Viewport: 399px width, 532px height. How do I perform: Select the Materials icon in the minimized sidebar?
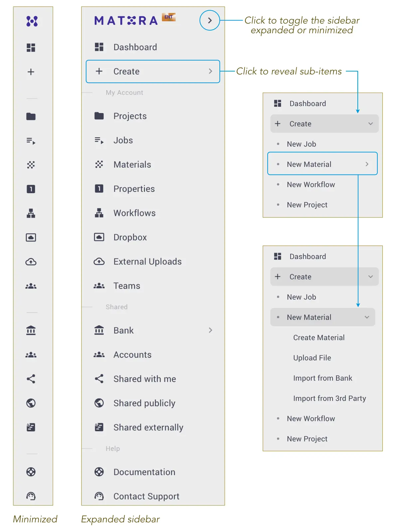click(31, 165)
